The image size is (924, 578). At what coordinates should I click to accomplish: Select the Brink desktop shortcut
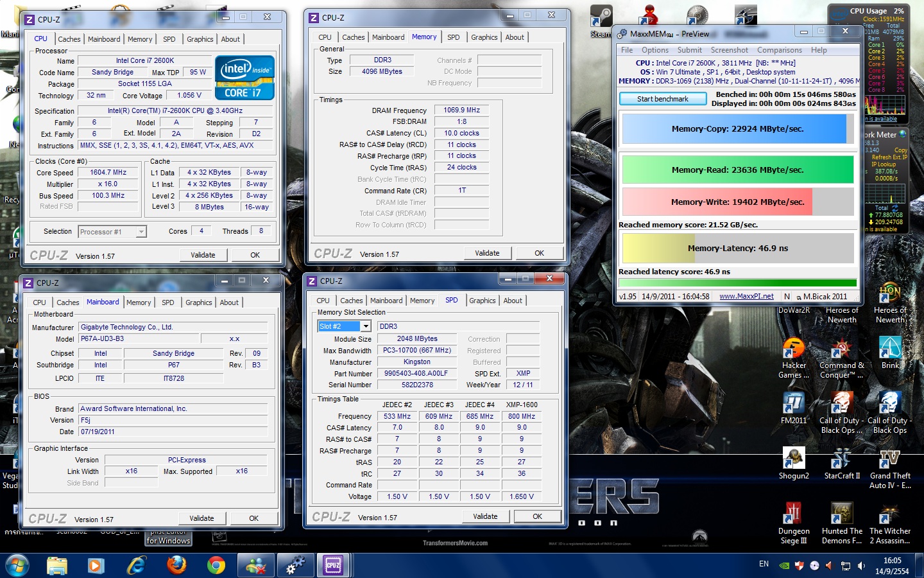click(x=890, y=353)
